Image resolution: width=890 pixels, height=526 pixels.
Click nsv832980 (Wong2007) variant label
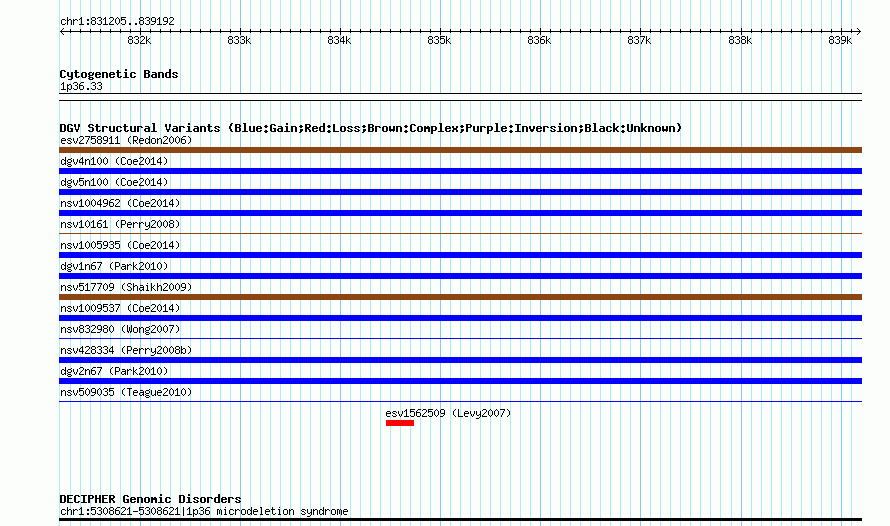(120, 329)
